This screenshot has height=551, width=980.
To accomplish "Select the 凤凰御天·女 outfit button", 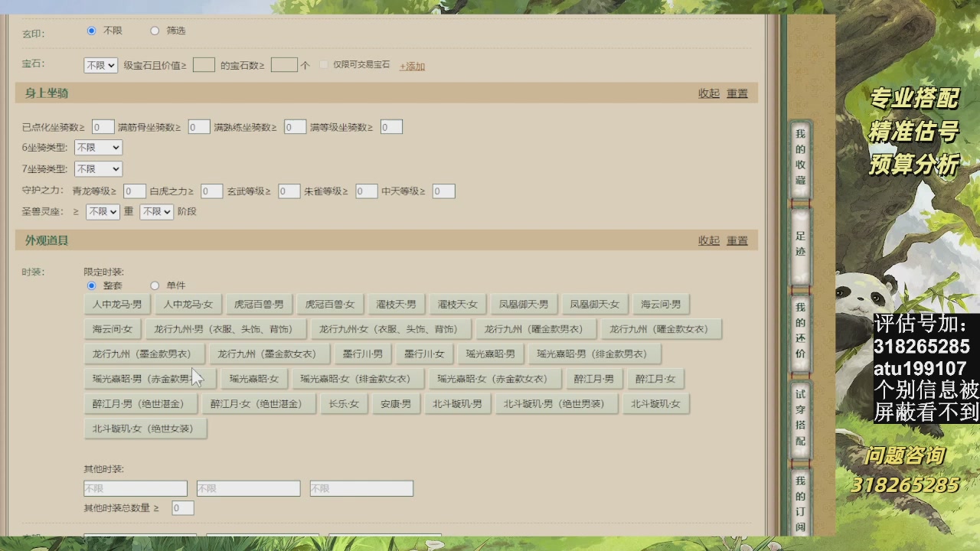I will click(x=594, y=305).
